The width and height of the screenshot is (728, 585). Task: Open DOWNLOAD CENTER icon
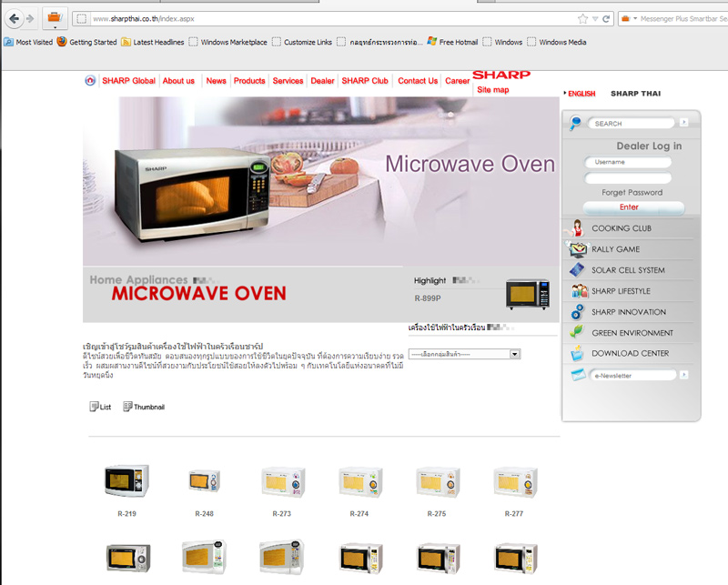point(577,353)
